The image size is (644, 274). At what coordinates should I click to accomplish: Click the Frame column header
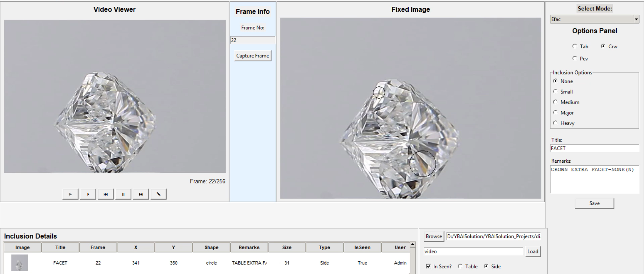(x=98, y=248)
